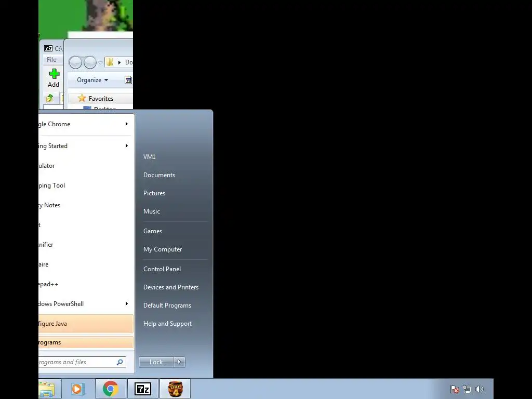Open recent pages dropdown next to Forward

tap(100, 63)
